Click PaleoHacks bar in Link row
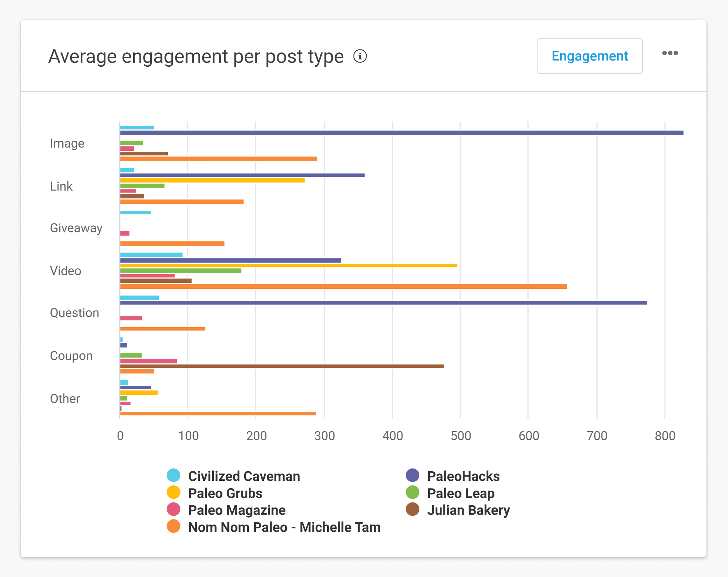 [x=243, y=175]
